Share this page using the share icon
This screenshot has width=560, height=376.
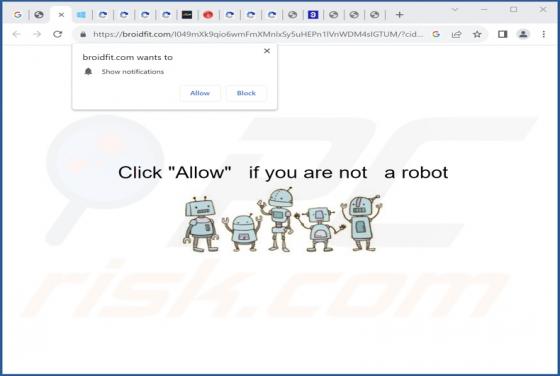tap(456, 34)
